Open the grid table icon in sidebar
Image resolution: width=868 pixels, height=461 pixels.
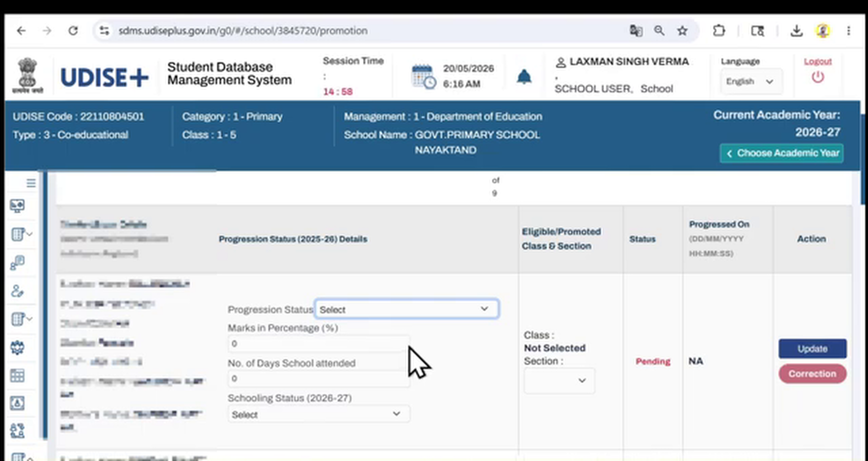[17, 376]
